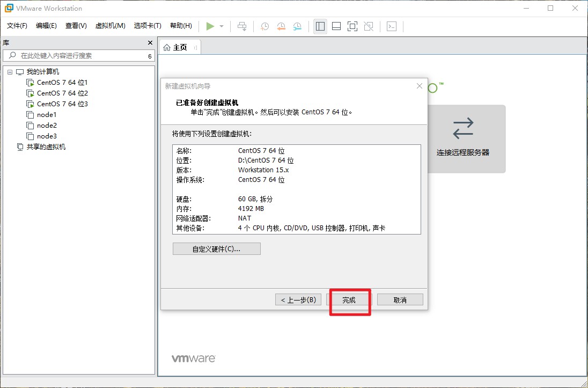588x388 pixels.
Task: Open the 帮助(H) menu
Action: click(x=181, y=26)
